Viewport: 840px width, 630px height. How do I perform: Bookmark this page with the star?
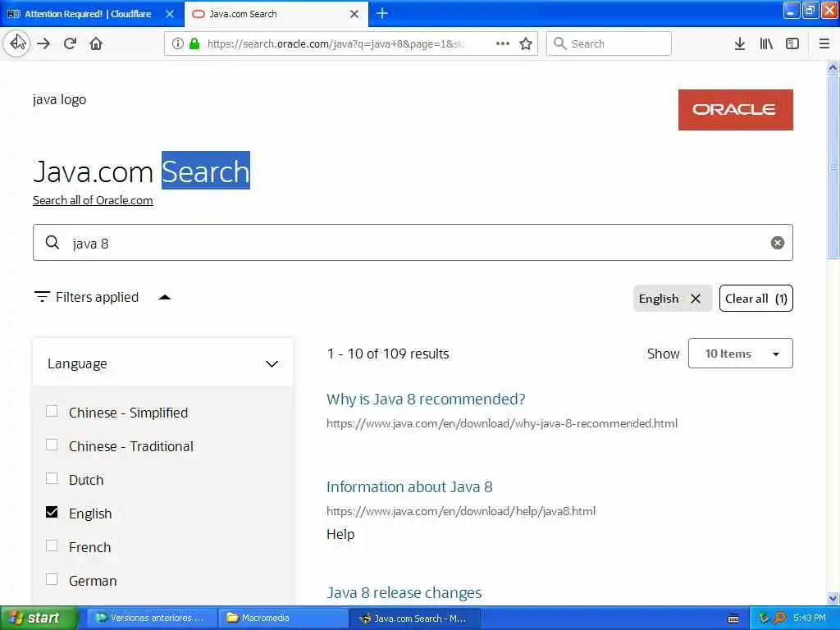coord(526,44)
